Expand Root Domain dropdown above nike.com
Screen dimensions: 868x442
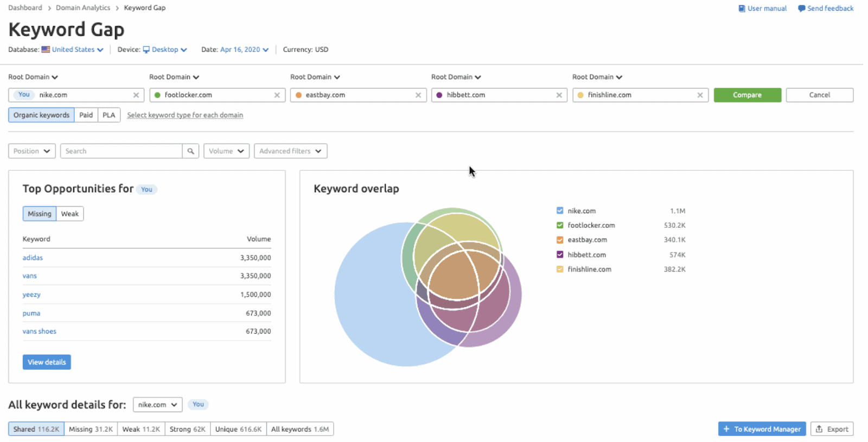click(x=33, y=77)
